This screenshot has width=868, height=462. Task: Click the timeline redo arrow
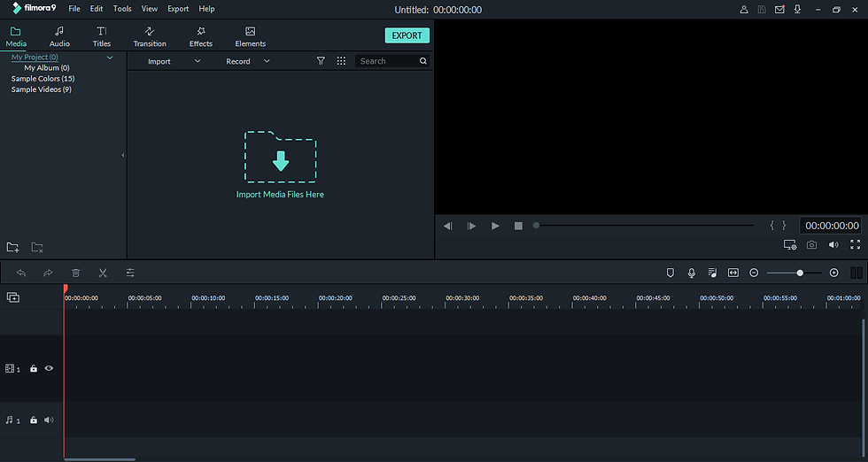point(48,273)
